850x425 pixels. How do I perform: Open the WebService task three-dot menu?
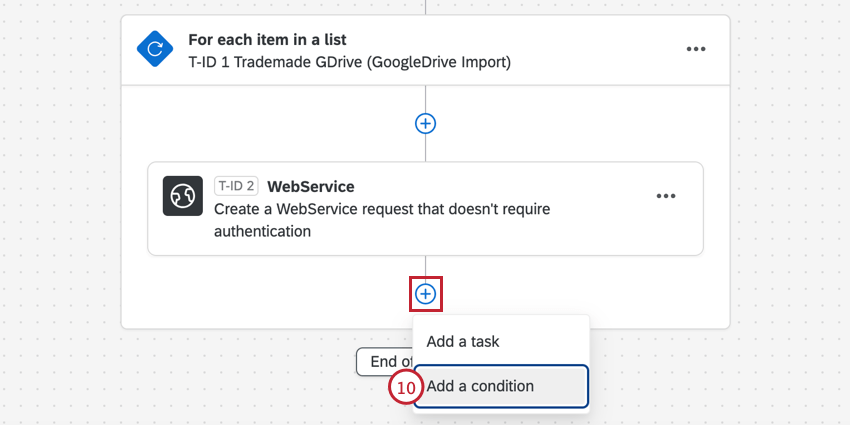pos(666,196)
